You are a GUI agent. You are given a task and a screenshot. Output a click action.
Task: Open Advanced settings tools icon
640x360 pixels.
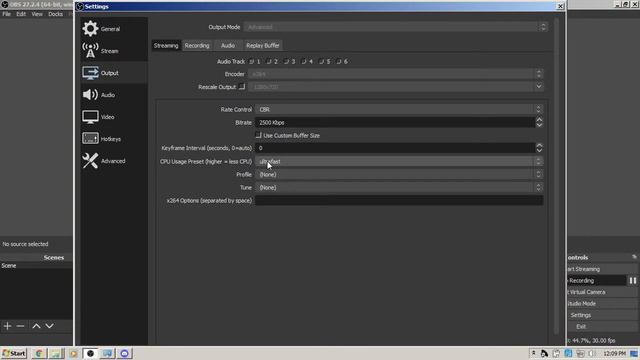click(x=90, y=161)
